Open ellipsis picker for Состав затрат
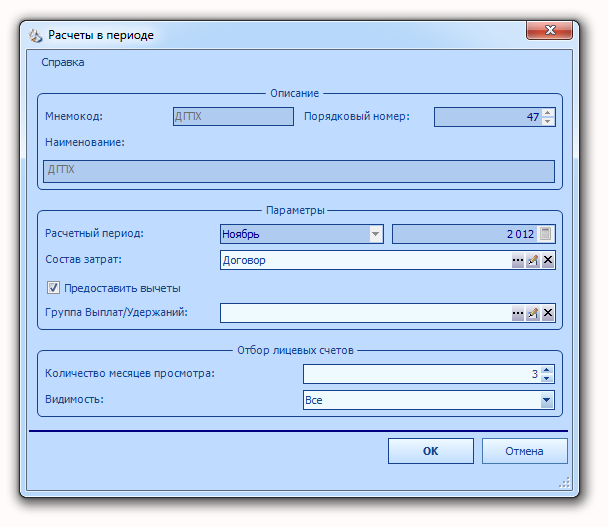The image size is (608, 527). click(x=518, y=260)
